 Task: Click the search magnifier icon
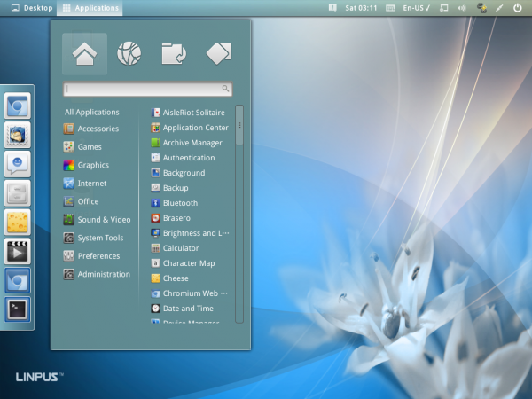(225, 89)
